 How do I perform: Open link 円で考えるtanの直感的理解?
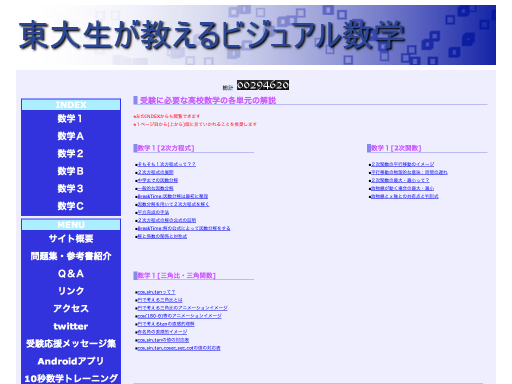click(x=166, y=324)
